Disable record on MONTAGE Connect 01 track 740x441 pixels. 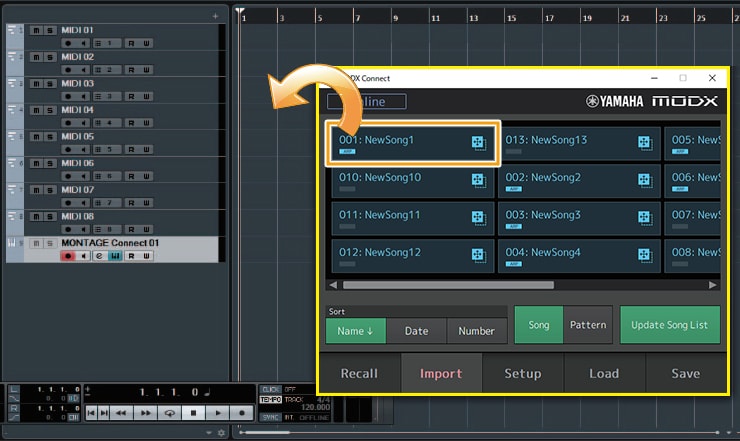click(x=68, y=256)
